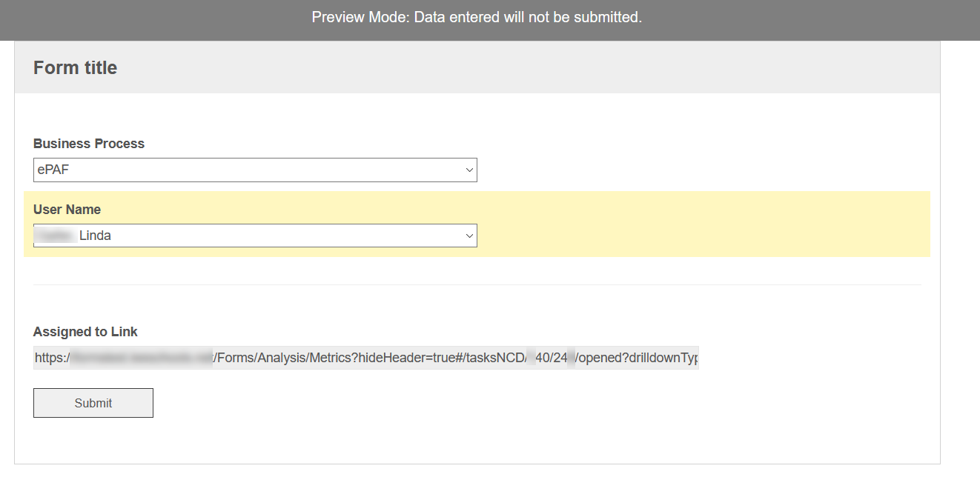This screenshot has height=497, width=980.
Task: Open the Business Process dropdown
Action: click(x=254, y=170)
